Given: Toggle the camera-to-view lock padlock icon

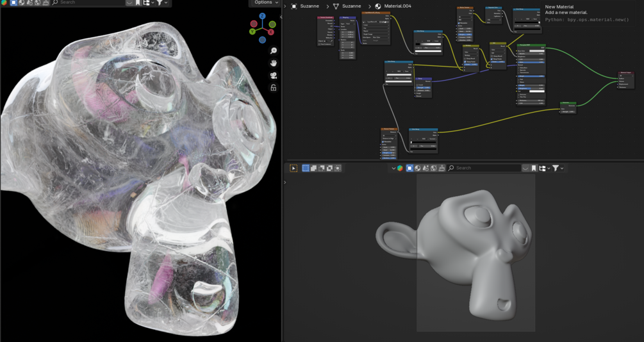Looking at the screenshot, I should click(x=274, y=88).
